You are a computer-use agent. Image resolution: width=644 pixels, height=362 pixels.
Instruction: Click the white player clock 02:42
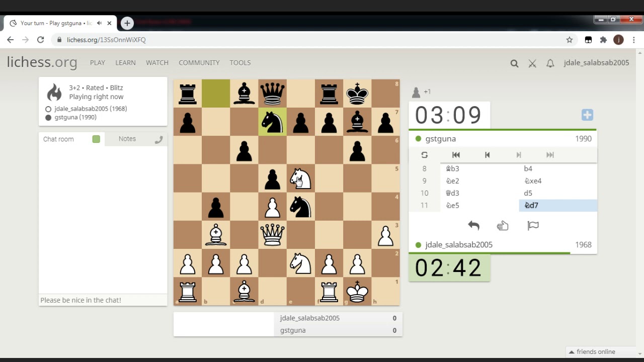pos(449,268)
